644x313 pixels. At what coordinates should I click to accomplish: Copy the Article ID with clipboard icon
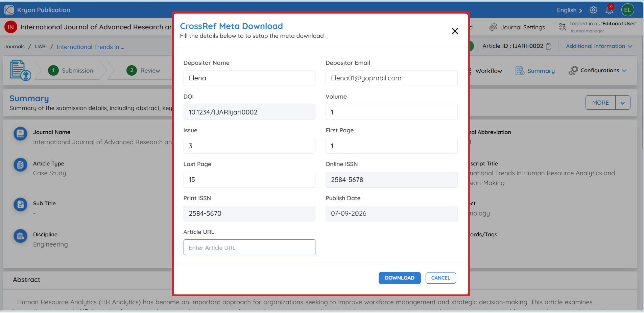point(549,46)
